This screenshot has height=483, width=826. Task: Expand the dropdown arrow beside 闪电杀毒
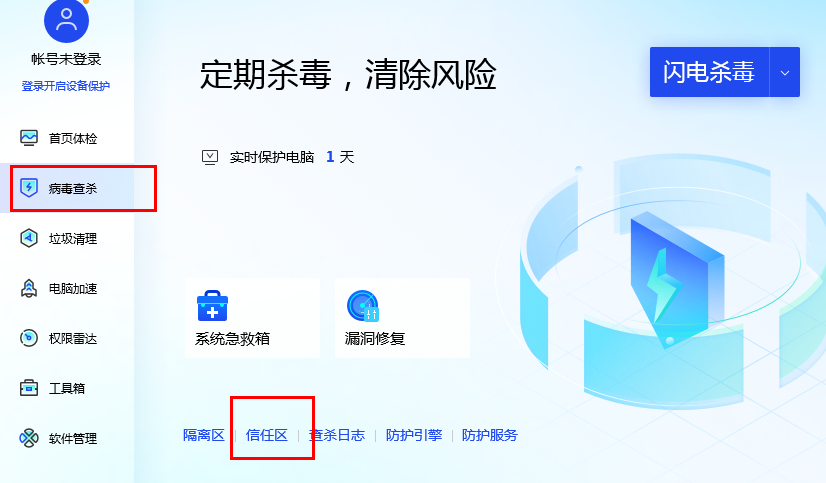coord(785,72)
